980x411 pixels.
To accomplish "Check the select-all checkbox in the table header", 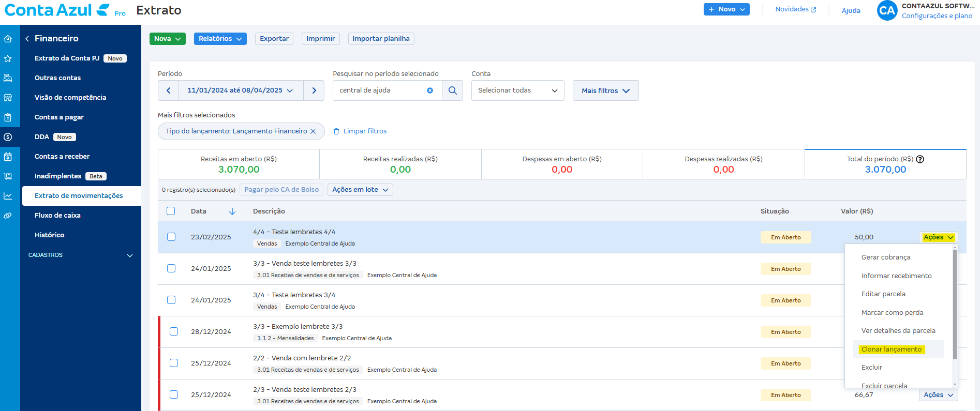I will (x=171, y=211).
